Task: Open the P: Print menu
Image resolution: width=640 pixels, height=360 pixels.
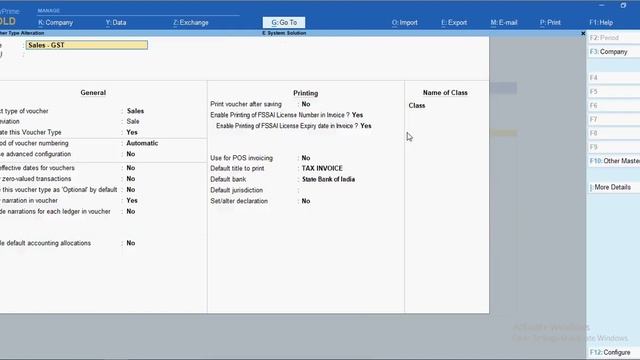Action: click(550, 22)
